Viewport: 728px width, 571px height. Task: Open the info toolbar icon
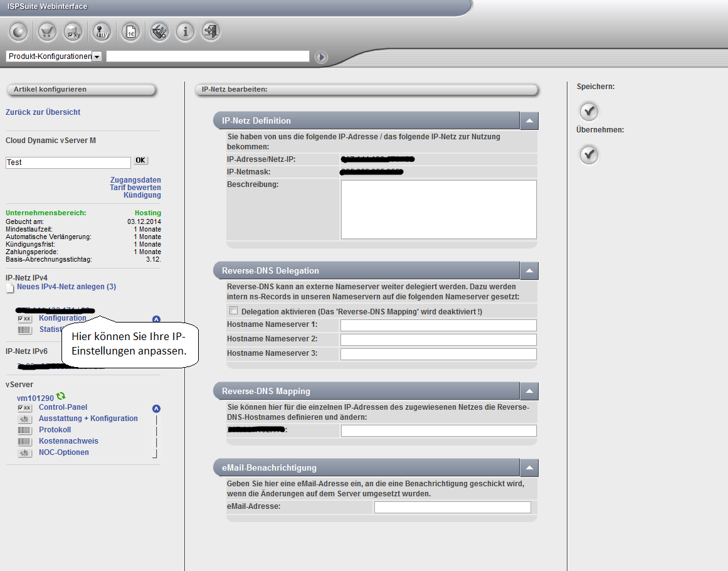click(184, 32)
